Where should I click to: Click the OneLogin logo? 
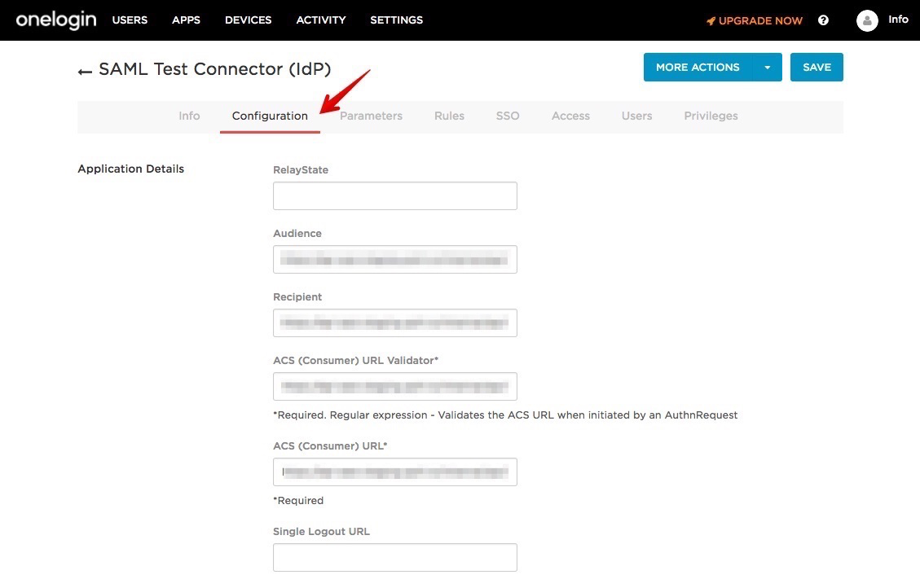[55, 20]
